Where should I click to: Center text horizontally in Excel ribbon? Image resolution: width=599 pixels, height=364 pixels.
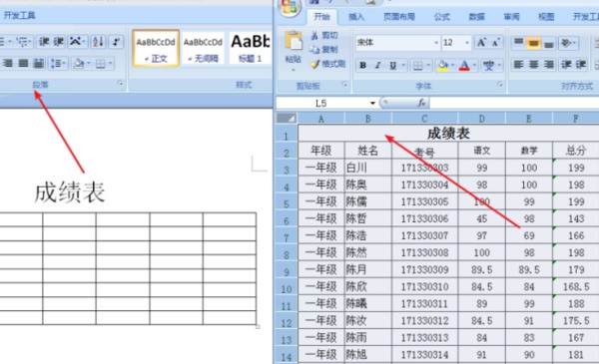pos(533,65)
